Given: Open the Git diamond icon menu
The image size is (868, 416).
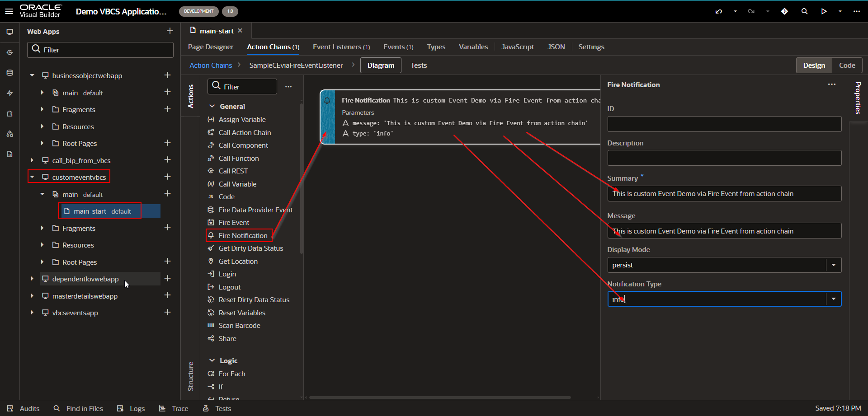Looking at the screenshot, I should click(784, 11).
